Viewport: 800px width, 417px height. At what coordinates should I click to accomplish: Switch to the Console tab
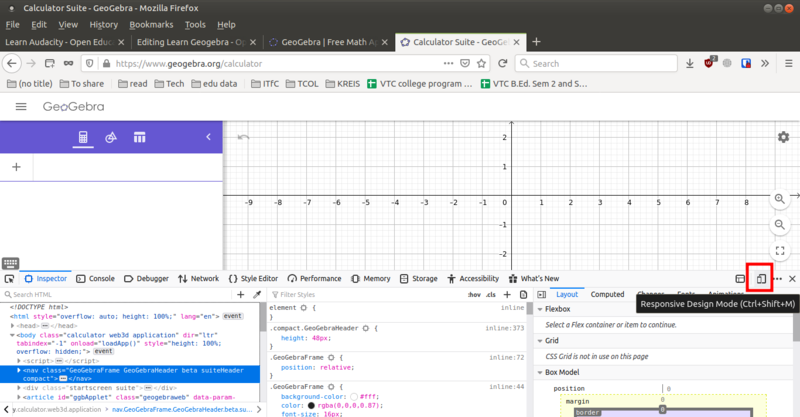[95, 279]
